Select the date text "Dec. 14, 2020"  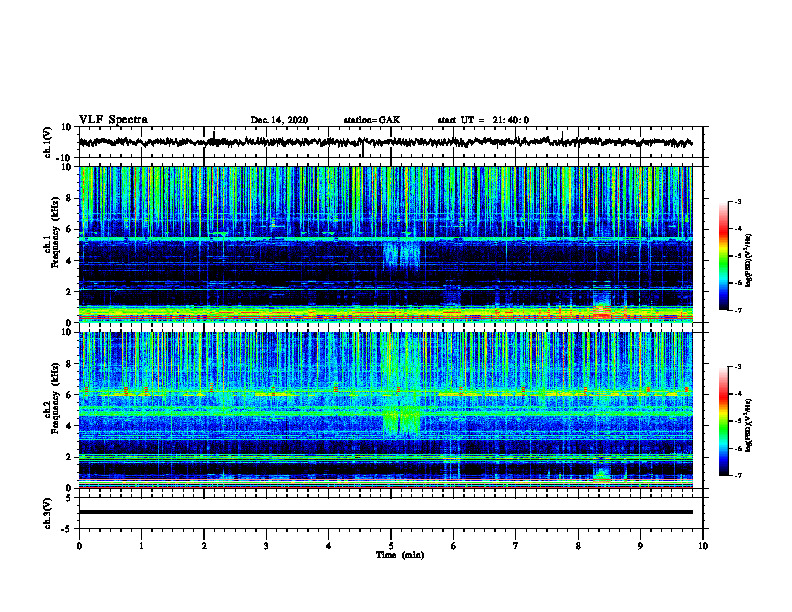point(279,120)
